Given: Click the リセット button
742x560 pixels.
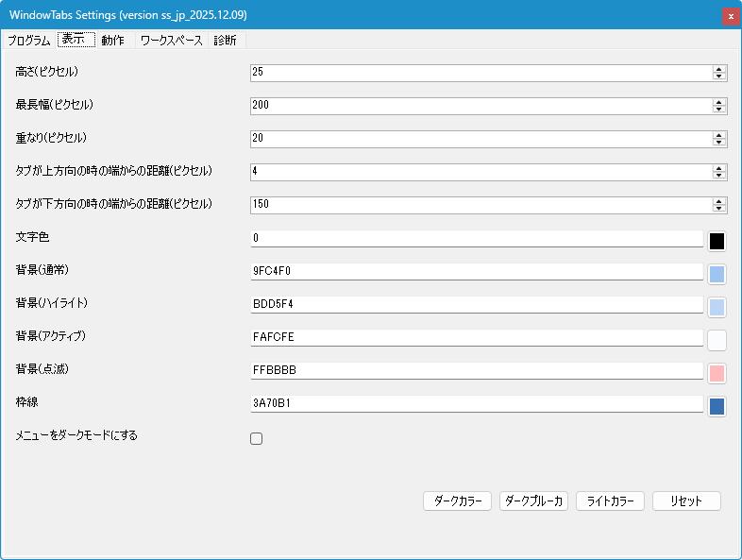Looking at the screenshot, I should (686, 501).
